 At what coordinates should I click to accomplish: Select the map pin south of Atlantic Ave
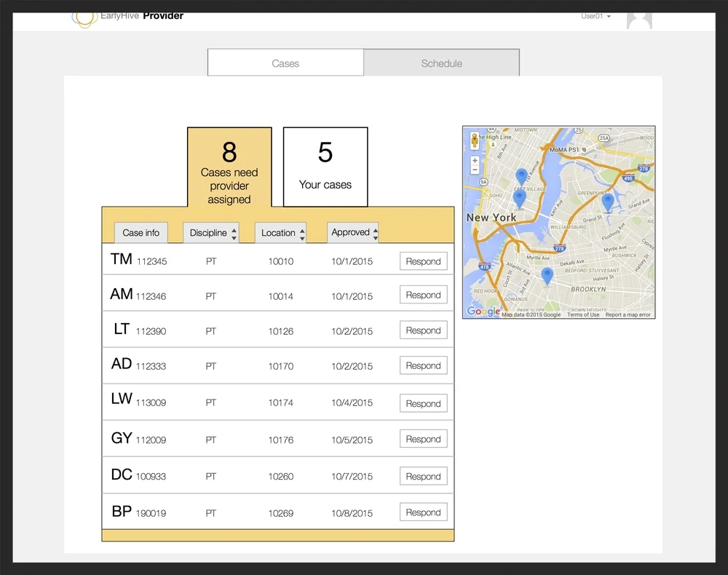(x=547, y=276)
